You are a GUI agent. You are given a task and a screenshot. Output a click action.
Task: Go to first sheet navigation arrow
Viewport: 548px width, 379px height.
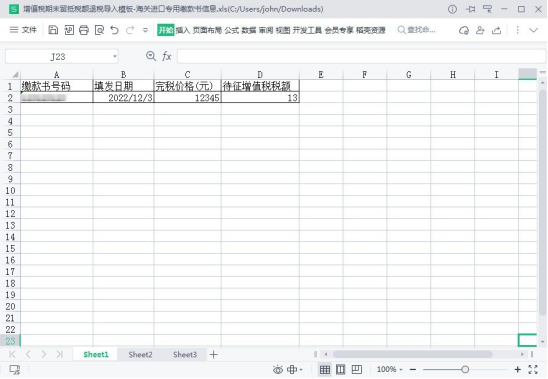12,354
